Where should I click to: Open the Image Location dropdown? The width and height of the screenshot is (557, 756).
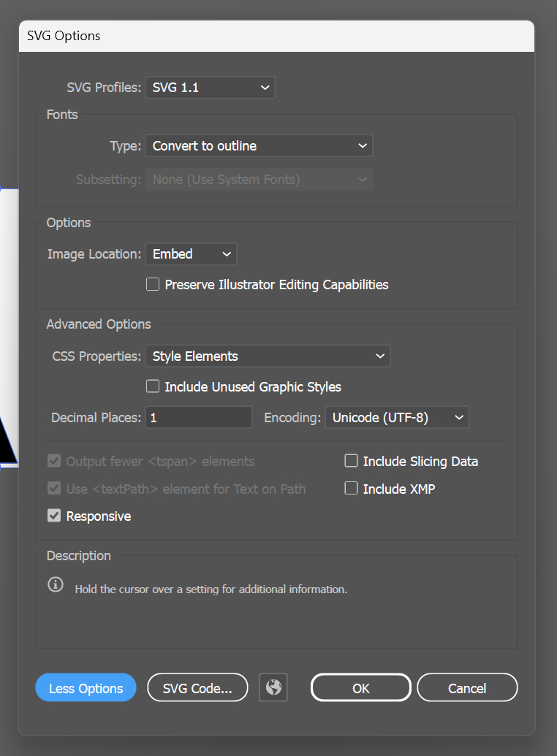[x=191, y=254]
